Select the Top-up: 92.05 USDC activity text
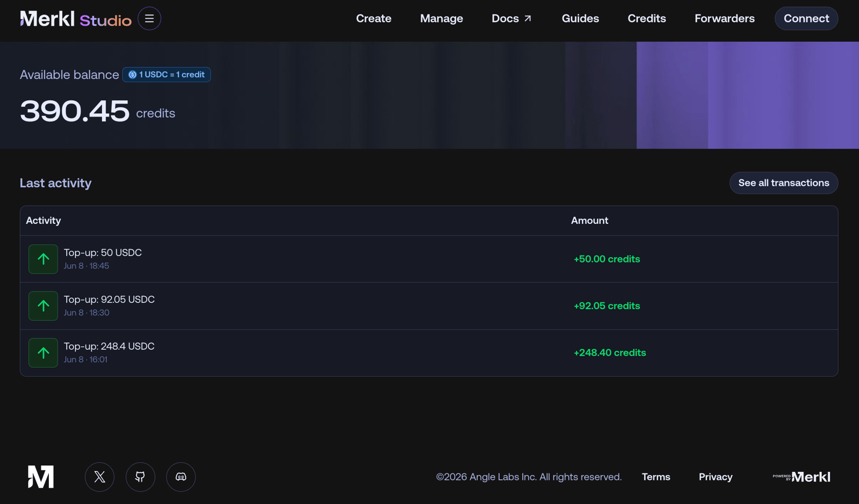 pyautogui.click(x=109, y=299)
